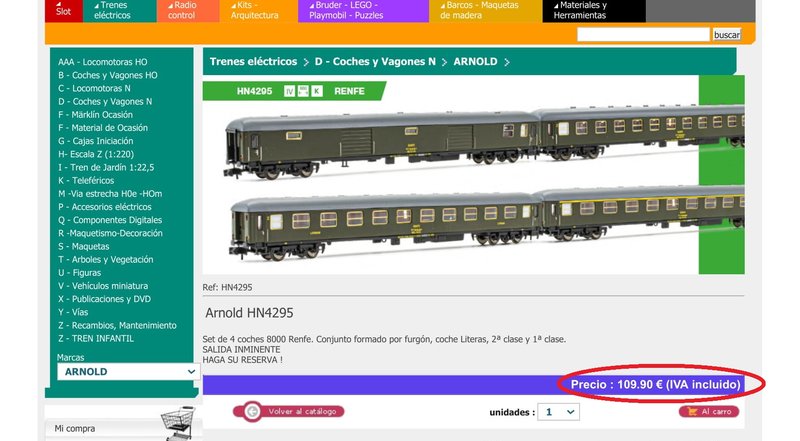Select H- Escala Z (1:220) category
800x441 pixels.
pos(96,154)
